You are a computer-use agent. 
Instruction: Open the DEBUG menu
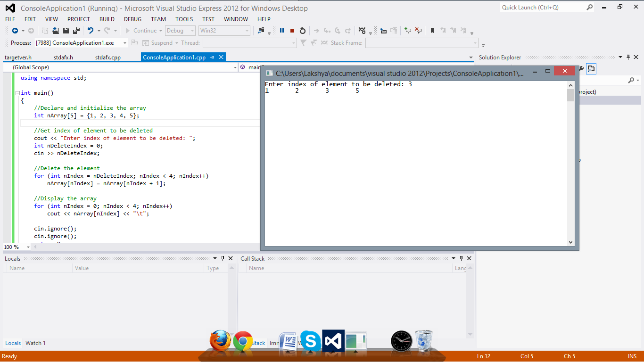tap(132, 19)
